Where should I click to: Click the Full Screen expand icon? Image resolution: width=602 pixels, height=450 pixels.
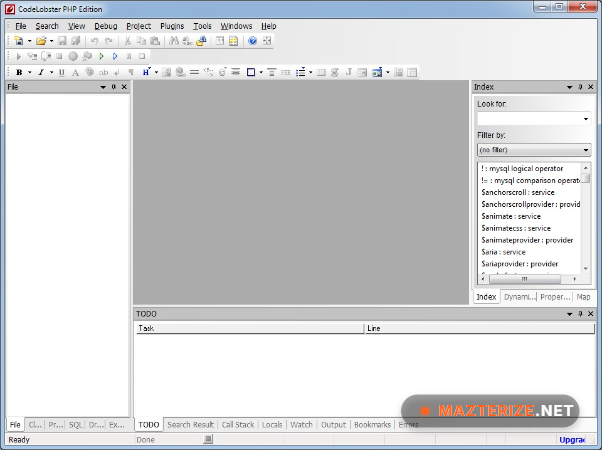[267, 41]
